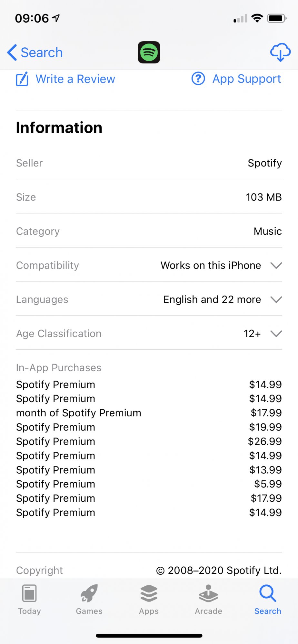298x644 pixels.
Task: Expand the Age Classification chevron
Action: click(x=276, y=334)
